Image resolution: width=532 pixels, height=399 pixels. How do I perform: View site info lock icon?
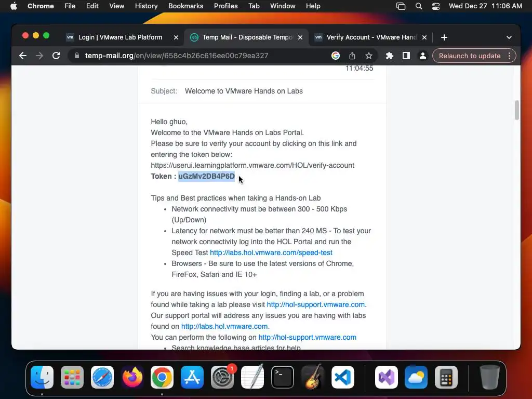point(77,56)
